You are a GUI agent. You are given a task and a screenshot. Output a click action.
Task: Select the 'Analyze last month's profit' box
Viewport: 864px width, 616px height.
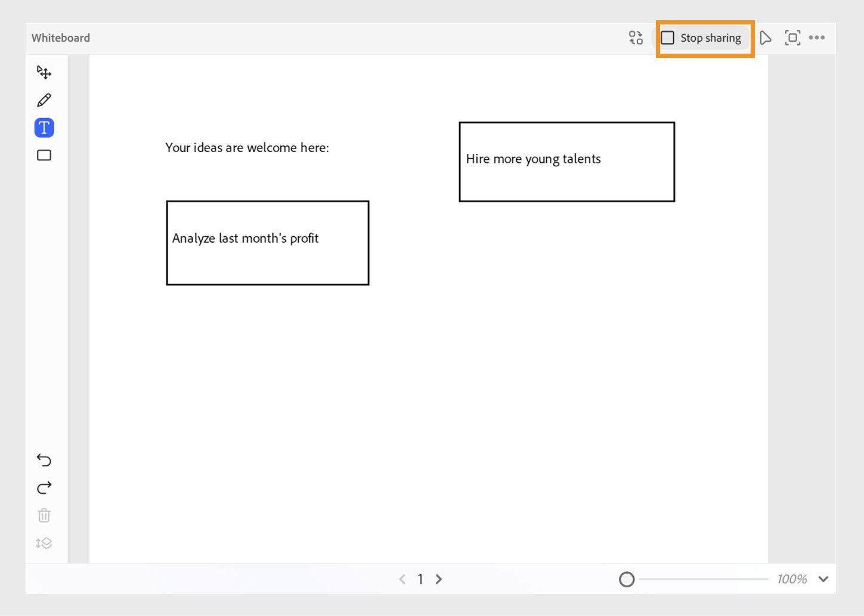click(x=268, y=243)
